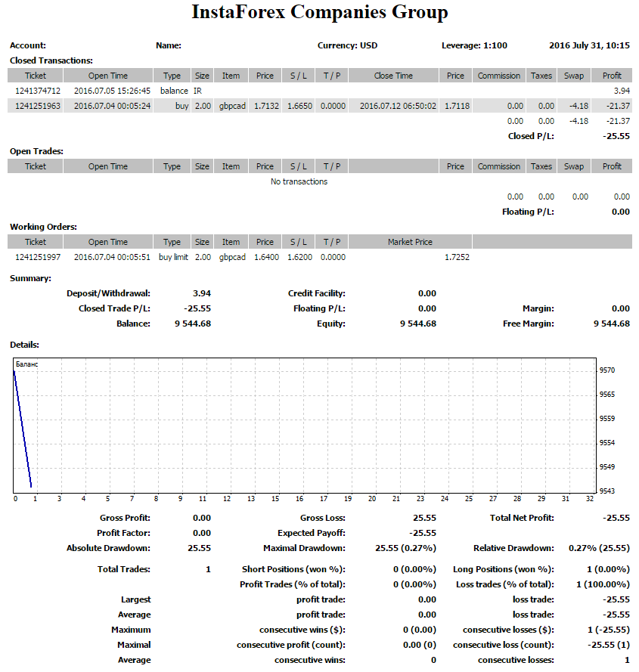The width and height of the screenshot is (639, 672).
Task: Select the "Expected Payoff:" label
Action: (312, 533)
